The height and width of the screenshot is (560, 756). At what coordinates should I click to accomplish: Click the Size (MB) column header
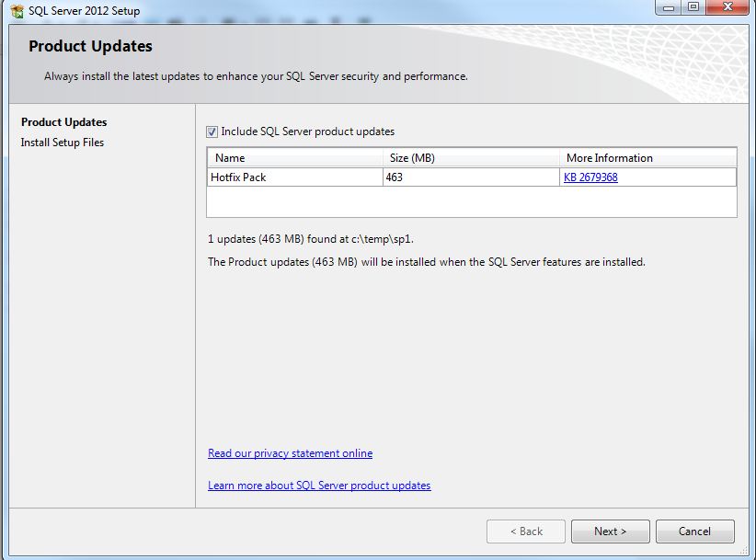[471, 158]
